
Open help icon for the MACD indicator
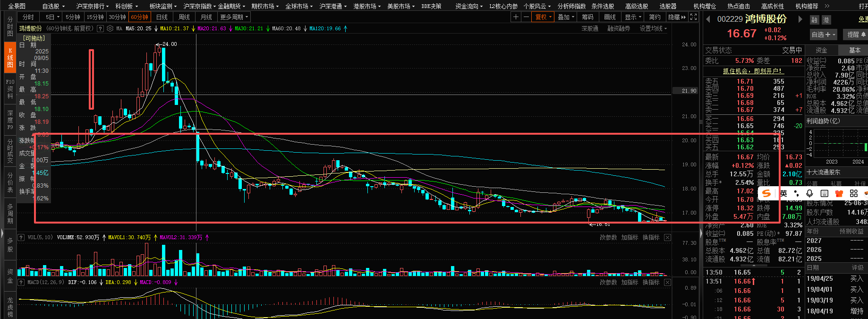coord(21,282)
